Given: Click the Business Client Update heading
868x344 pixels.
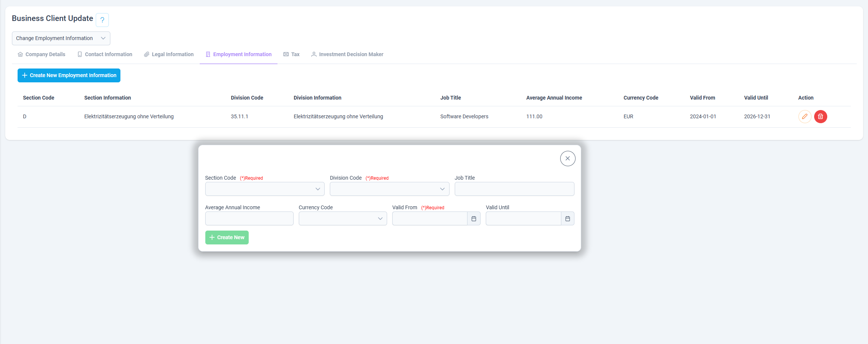Looking at the screenshot, I should (x=52, y=18).
